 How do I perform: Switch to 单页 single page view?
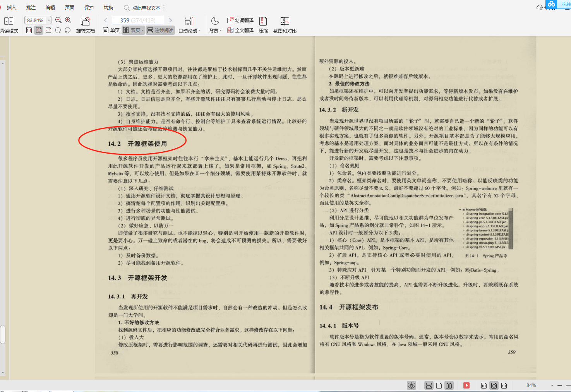(x=111, y=30)
